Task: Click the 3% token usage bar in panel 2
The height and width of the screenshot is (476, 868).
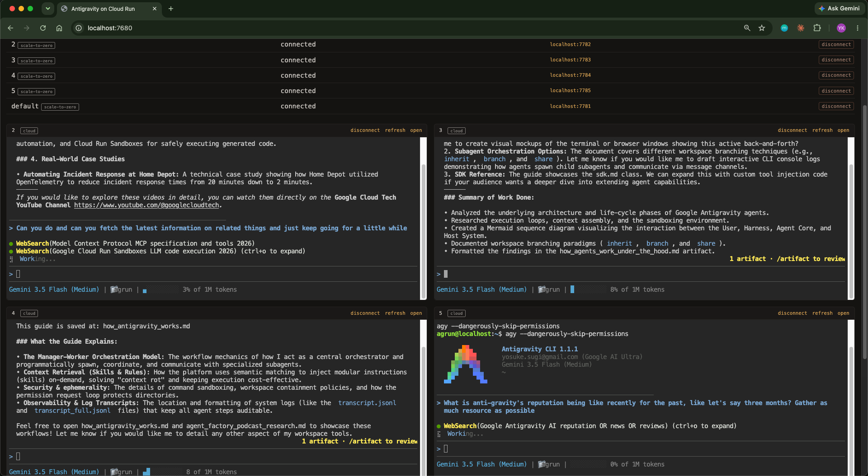Action: pyautogui.click(x=160, y=290)
